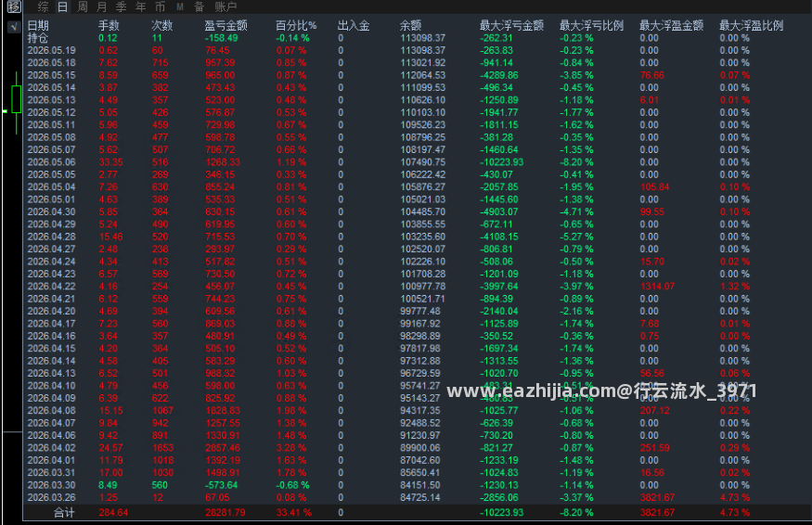The width and height of the screenshot is (812, 525).
Task: Click the total floating loss ratio -8.20 %
Action: tap(576, 513)
